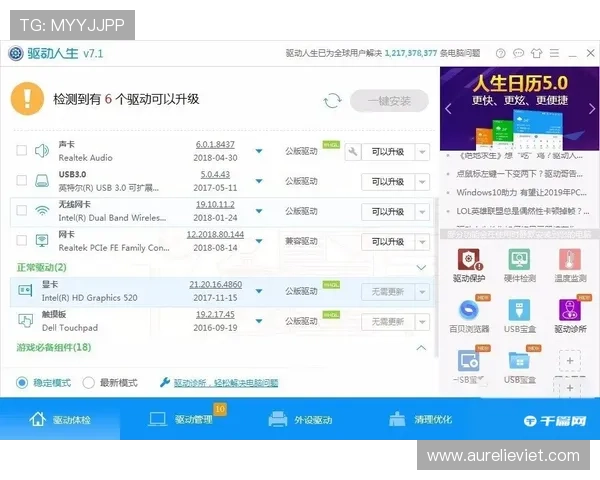Click the wrench icon beside 驱动诊所 link
Image resolution: width=600 pixels, height=480 pixels.
pyautogui.click(x=165, y=382)
